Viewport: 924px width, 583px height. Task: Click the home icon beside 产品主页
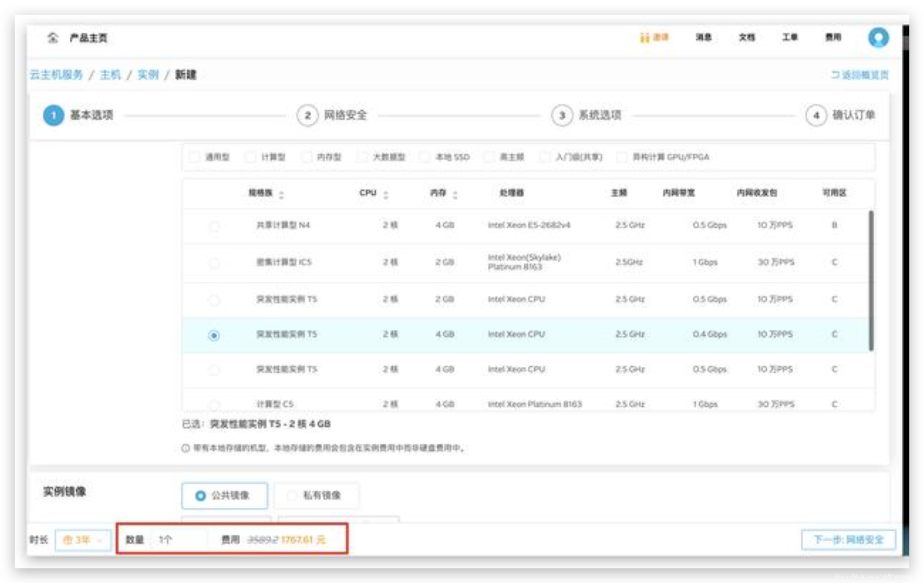[x=53, y=38]
